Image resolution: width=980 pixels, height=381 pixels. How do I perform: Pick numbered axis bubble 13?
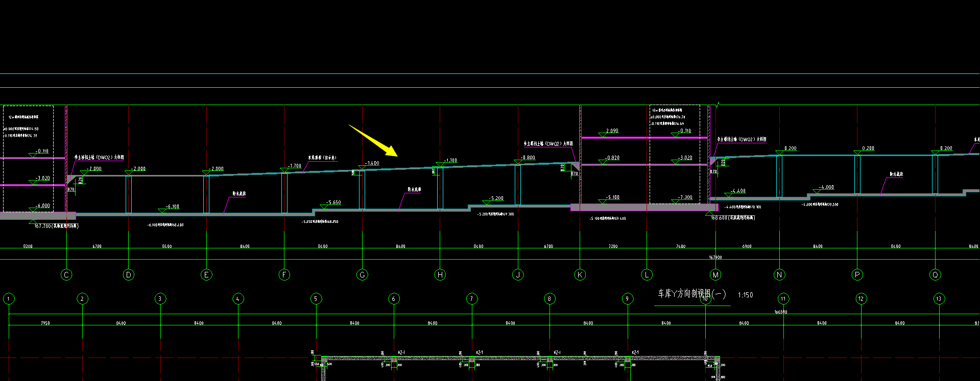click(939, 299)
